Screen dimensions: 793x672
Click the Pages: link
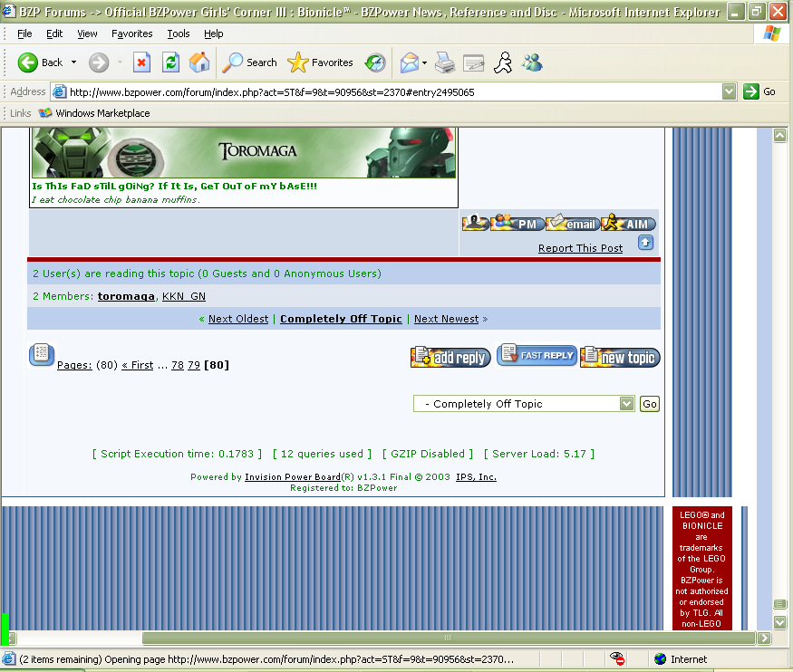pyautogui.click(x=74, y=365)
